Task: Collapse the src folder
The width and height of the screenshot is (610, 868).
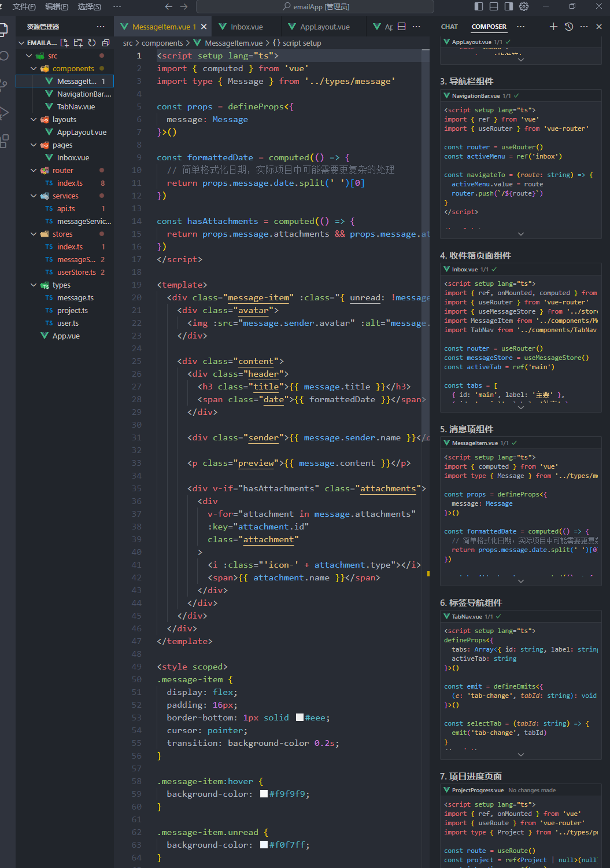Action: click(x=29, y=56)
